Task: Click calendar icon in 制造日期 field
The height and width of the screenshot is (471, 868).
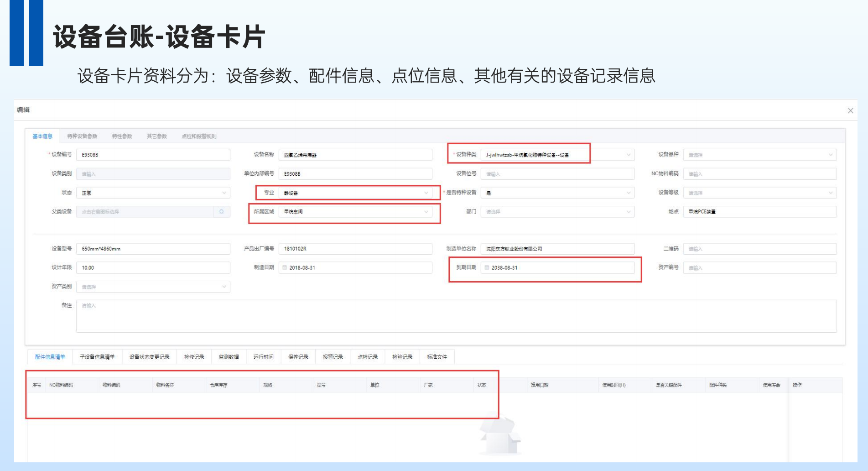Action: [x=285, y=268]
